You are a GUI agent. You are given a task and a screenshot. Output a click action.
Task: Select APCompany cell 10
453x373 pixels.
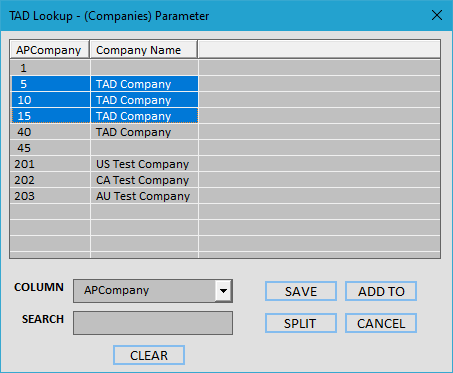pos(50,100)
